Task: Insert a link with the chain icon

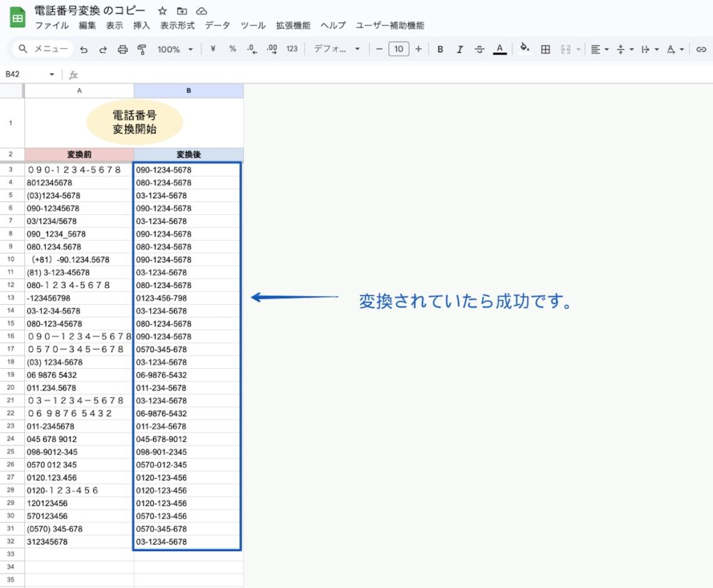Action: point(700,49)
